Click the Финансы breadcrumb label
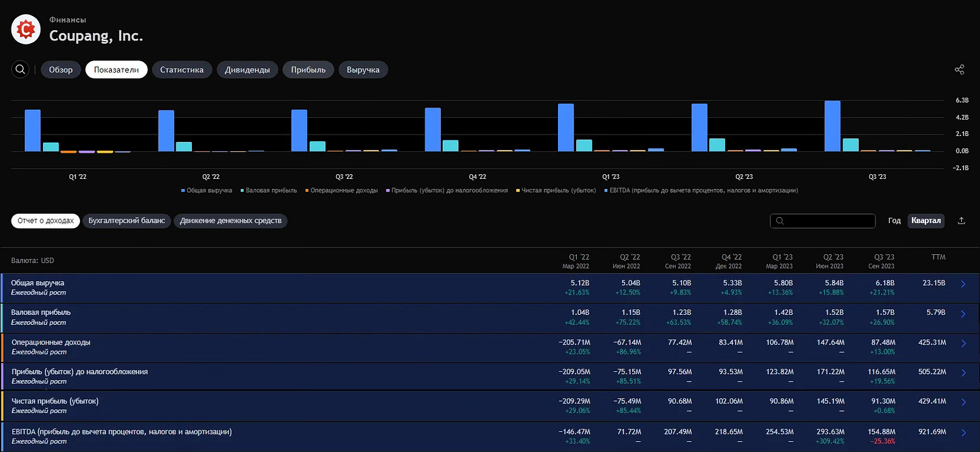980x452 pixels. click(68, 20)
